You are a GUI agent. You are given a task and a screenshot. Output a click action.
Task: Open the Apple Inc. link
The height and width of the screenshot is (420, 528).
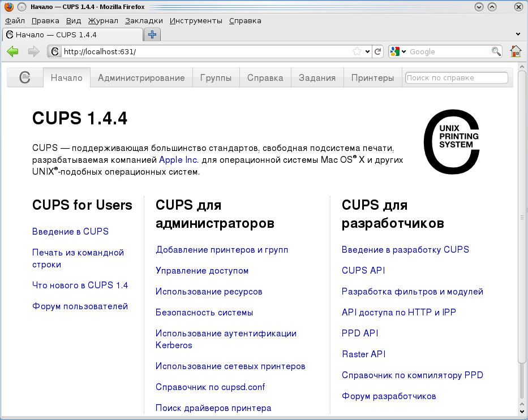179,160
